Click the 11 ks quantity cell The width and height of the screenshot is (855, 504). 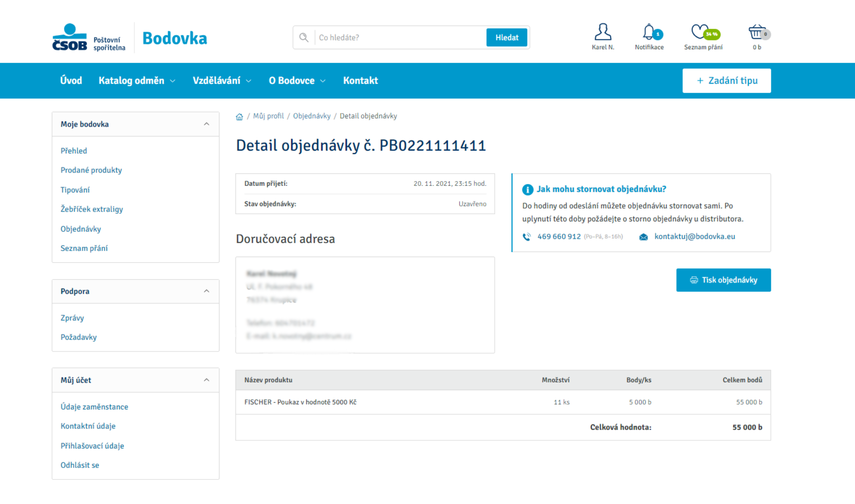click(561, 402)
